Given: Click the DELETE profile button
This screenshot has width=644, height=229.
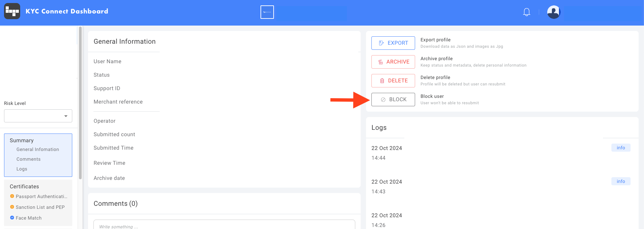Looking at the screenshot, I should coord(393,81).
